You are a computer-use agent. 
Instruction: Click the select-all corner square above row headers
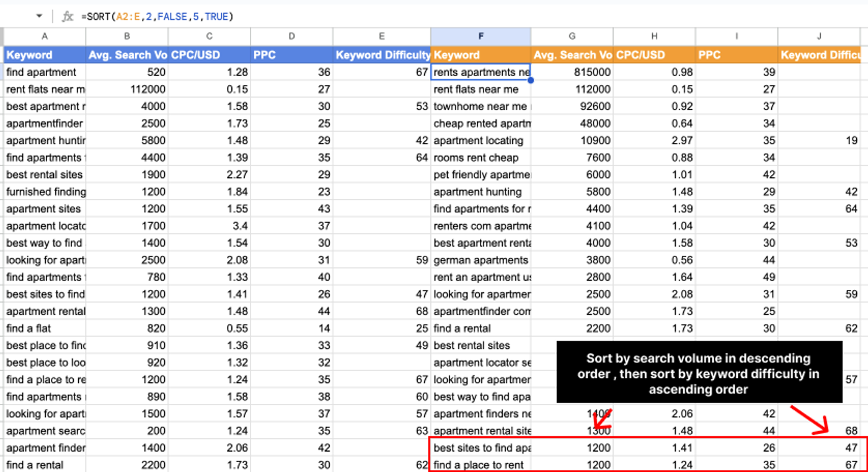(2, 36)
